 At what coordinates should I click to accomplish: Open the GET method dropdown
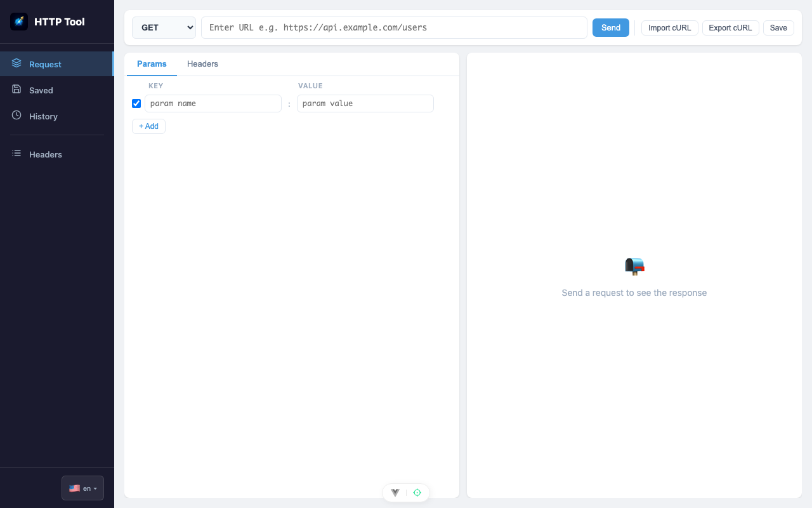pos(164,28)
